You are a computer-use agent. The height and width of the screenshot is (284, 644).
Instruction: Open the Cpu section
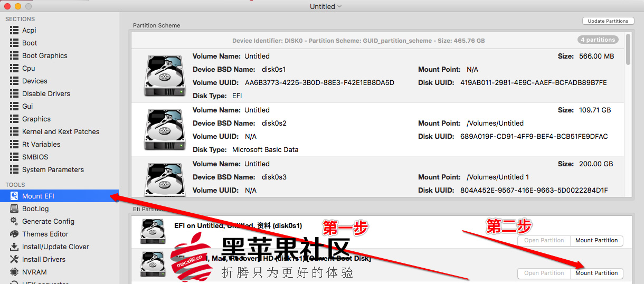coord(29,68)
